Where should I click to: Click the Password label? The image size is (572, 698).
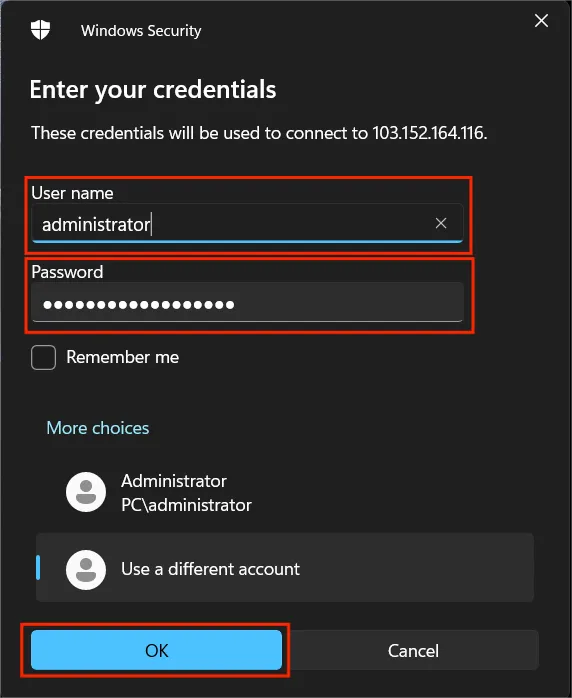[67, 272]
